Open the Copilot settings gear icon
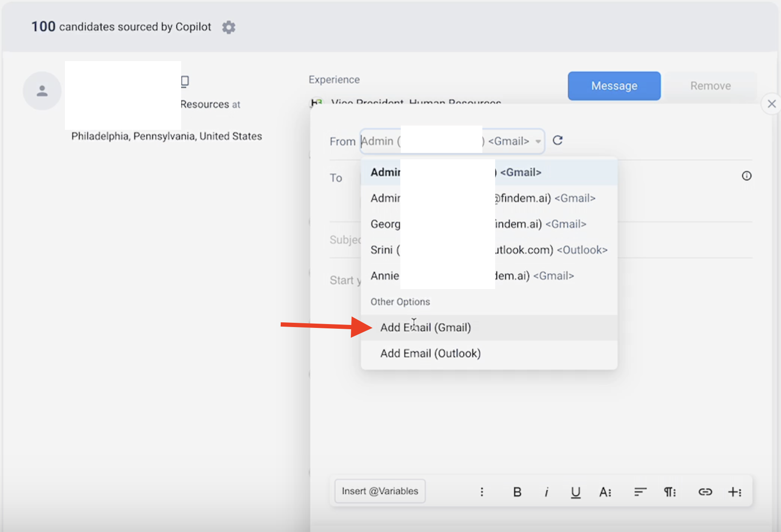 (x=229, y=27)
